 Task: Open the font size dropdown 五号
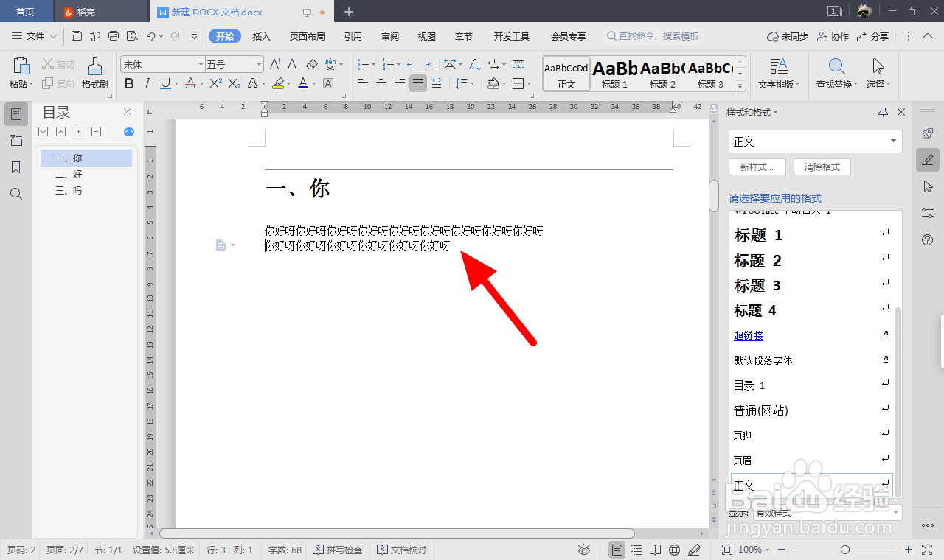click(258, 65)
